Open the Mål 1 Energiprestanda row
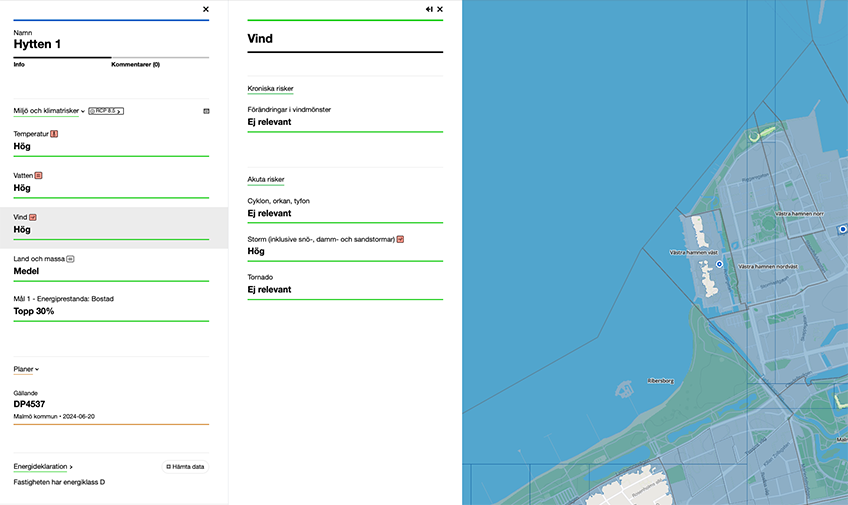 [x=110, y=305]
